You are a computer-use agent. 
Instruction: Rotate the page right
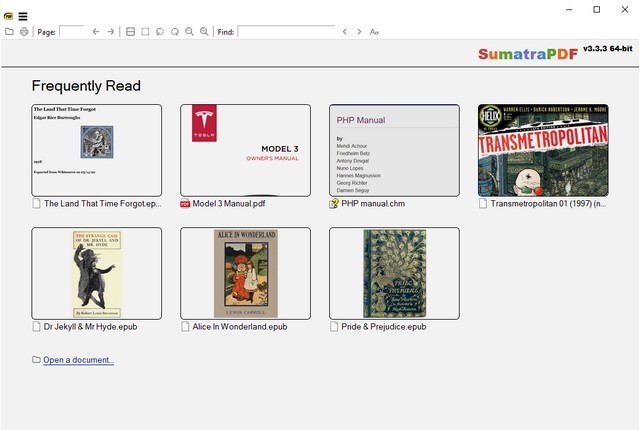(x=174, y=32)
